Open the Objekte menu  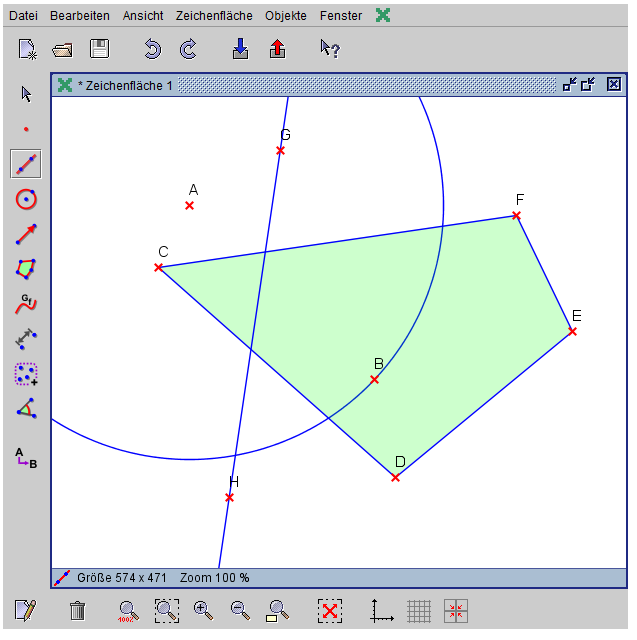click(x=286, y=16)
